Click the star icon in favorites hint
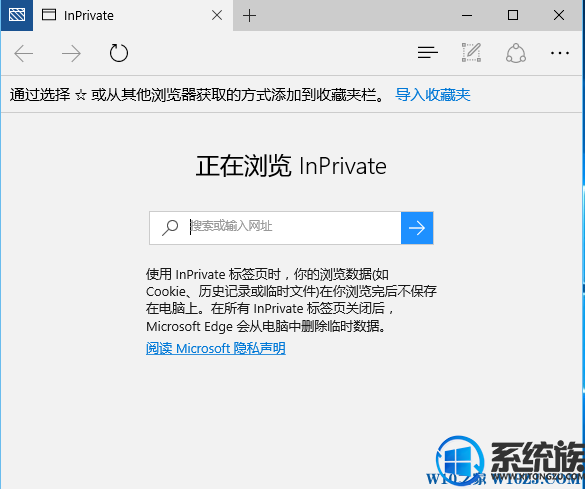 click(81, 95)
